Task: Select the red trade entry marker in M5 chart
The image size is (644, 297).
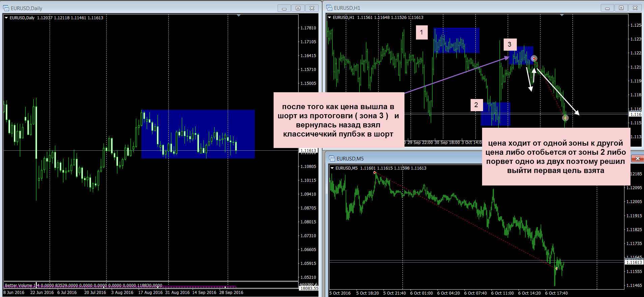Action: 374,173
